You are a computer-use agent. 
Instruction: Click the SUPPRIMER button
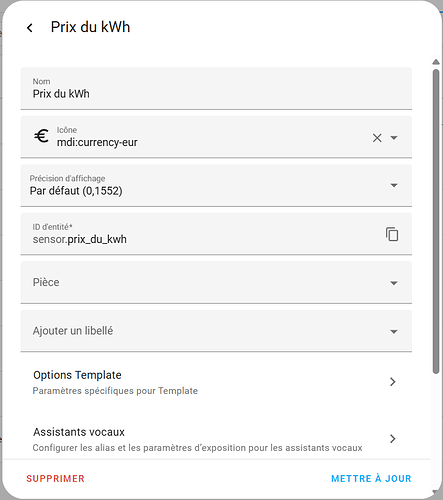point(55,479)
